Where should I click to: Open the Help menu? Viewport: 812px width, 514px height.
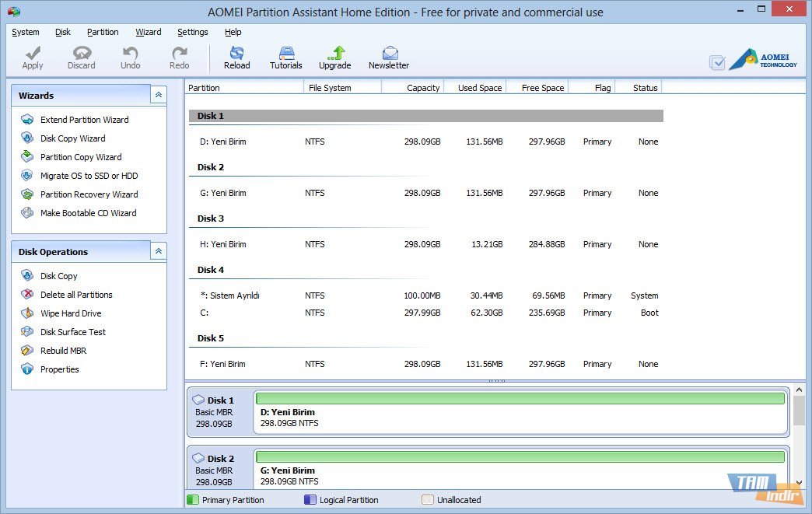click(x=233, y=32)
